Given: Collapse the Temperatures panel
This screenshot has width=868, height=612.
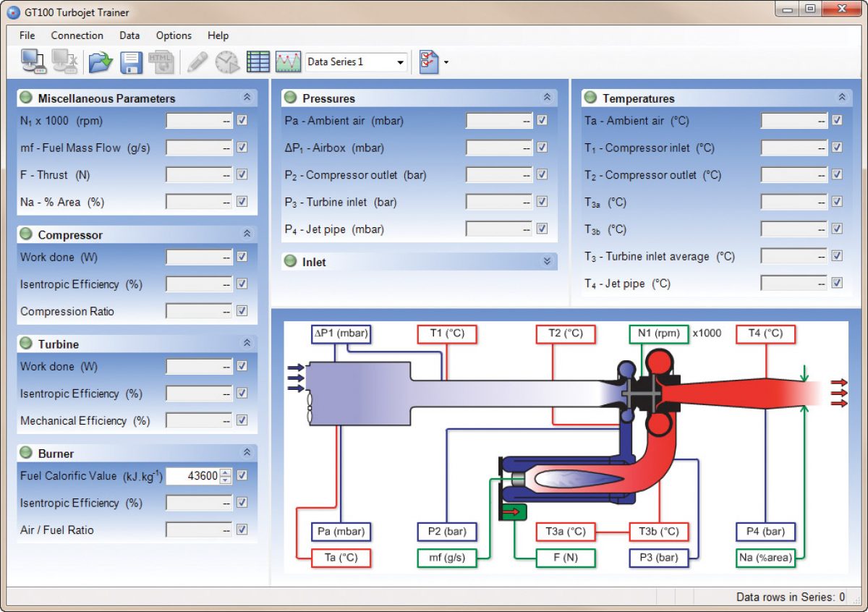Looking at the screenshot, I should (x=841, y=97).
